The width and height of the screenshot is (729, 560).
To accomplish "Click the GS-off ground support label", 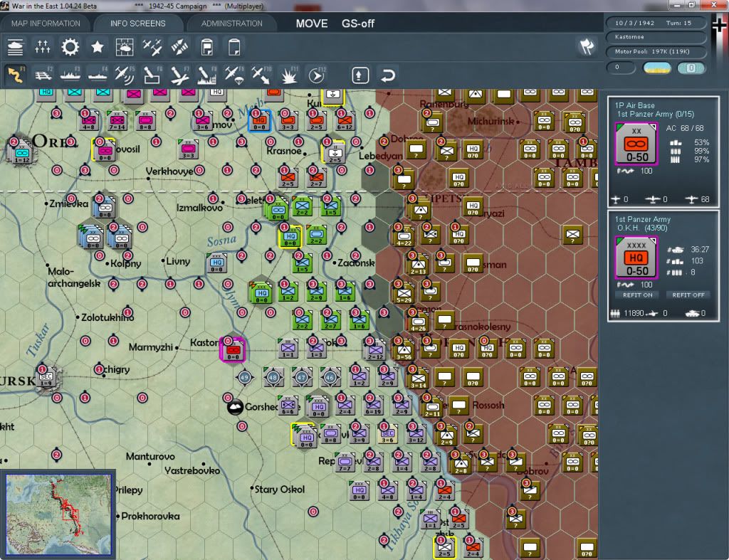I will pyautogui.click(x=358, y=23).
